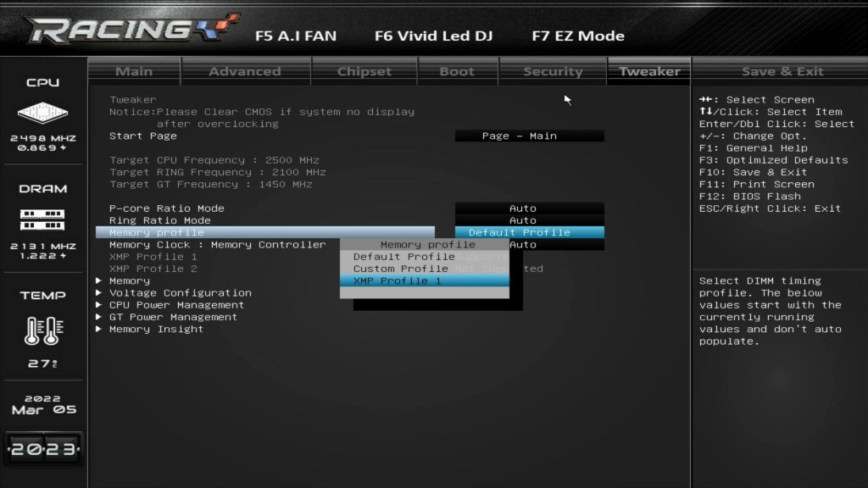The image size is (868, 488).
Task: Switch to F7 EZ Mode
Action: 578,36
